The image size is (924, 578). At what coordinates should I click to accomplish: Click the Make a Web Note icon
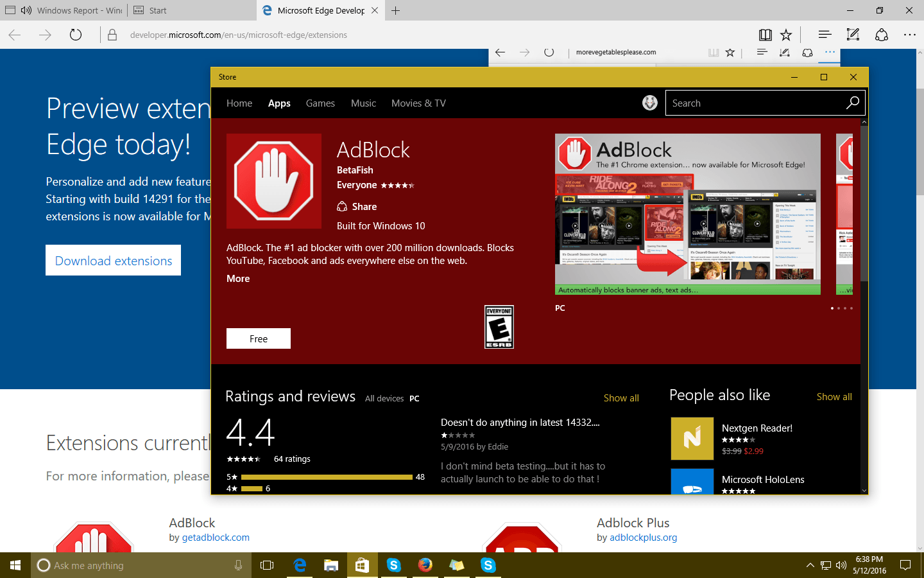[x=853, y=35]
